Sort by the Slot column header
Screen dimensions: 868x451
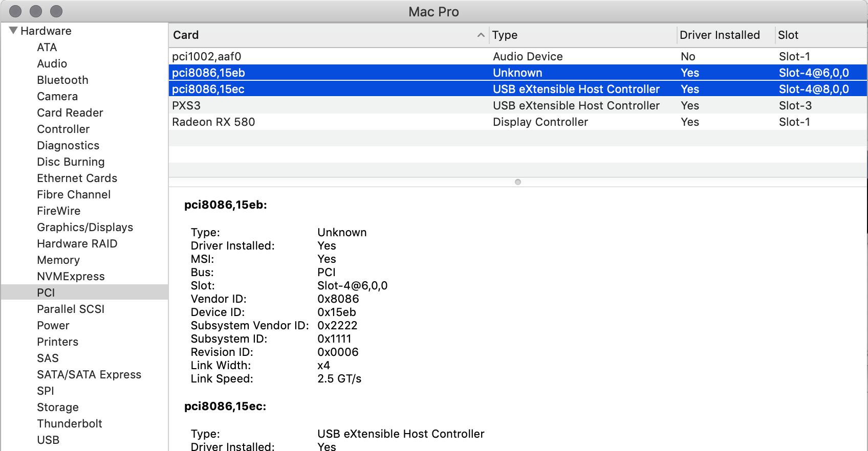point(821,35)
